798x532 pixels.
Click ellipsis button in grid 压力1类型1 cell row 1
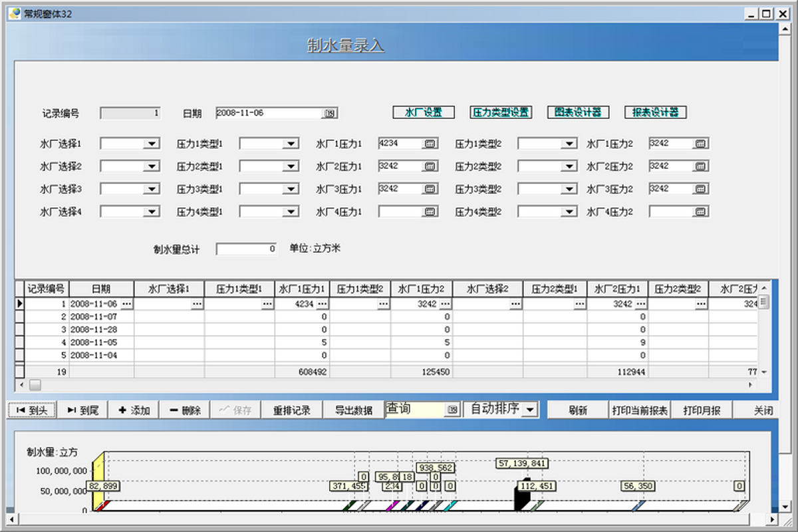(x=267, y=303)
